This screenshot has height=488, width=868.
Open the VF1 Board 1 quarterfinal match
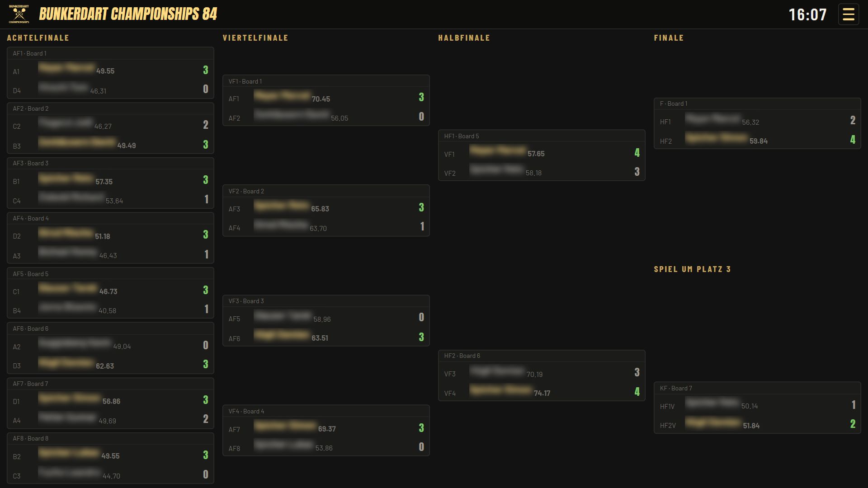326,100
